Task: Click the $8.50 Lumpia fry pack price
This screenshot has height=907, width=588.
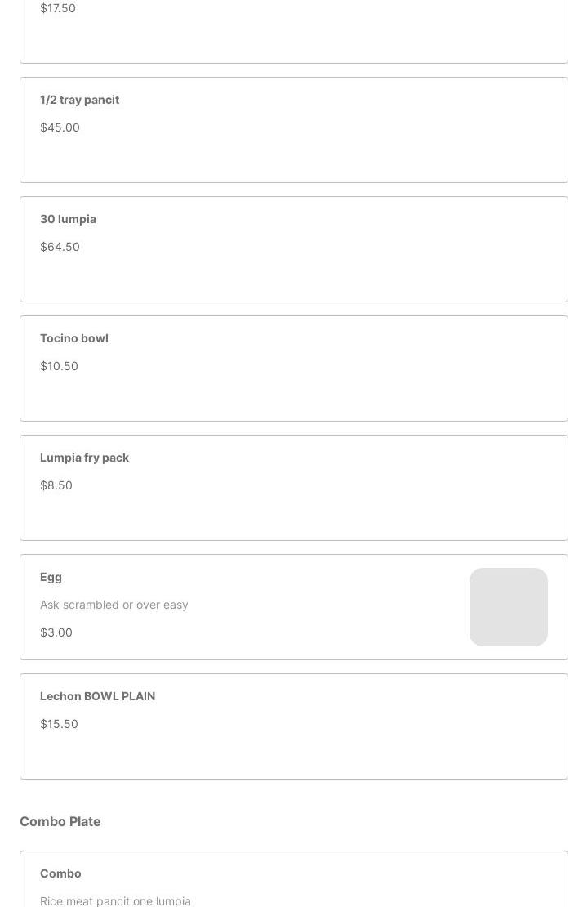Action: click(x=56, y=485)
